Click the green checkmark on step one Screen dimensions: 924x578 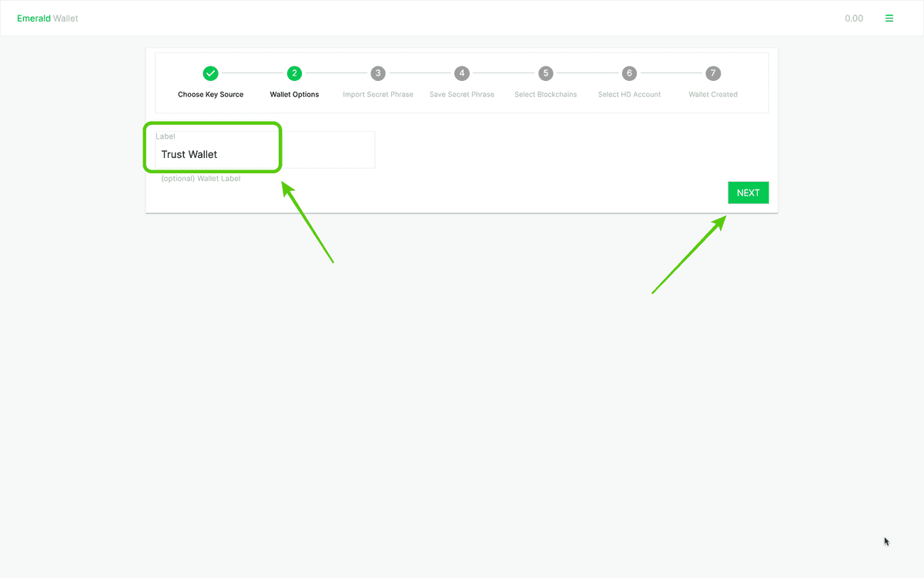click(x=210, y=73)
